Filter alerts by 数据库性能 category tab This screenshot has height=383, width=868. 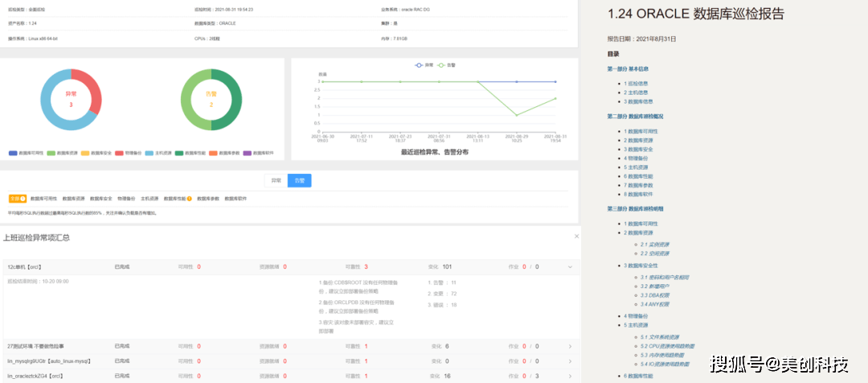pyautogui.click(x=178, y=199)
